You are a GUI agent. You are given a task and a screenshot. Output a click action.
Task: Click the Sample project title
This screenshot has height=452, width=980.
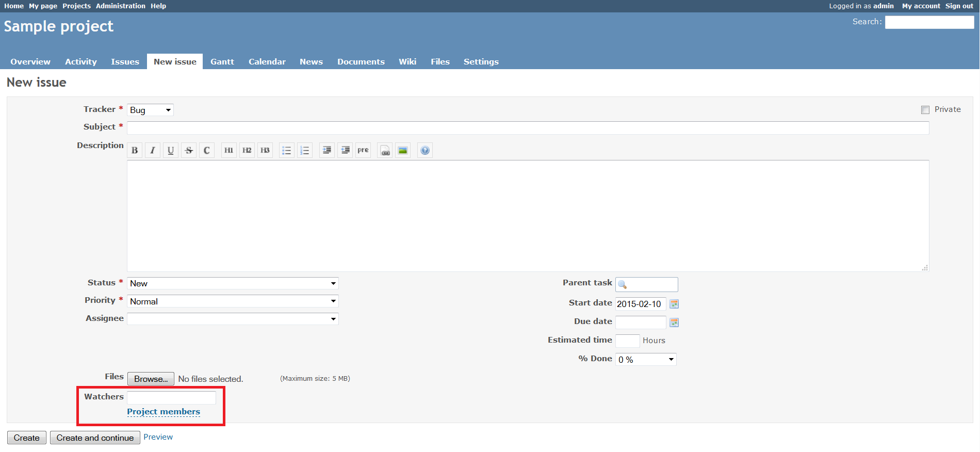click(x=59, y=26)
